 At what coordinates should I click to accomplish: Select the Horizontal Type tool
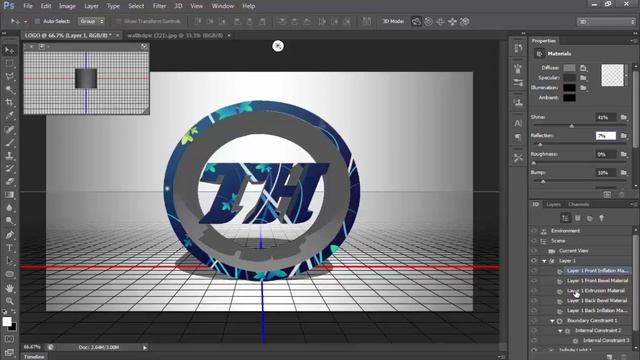[9, 248]
